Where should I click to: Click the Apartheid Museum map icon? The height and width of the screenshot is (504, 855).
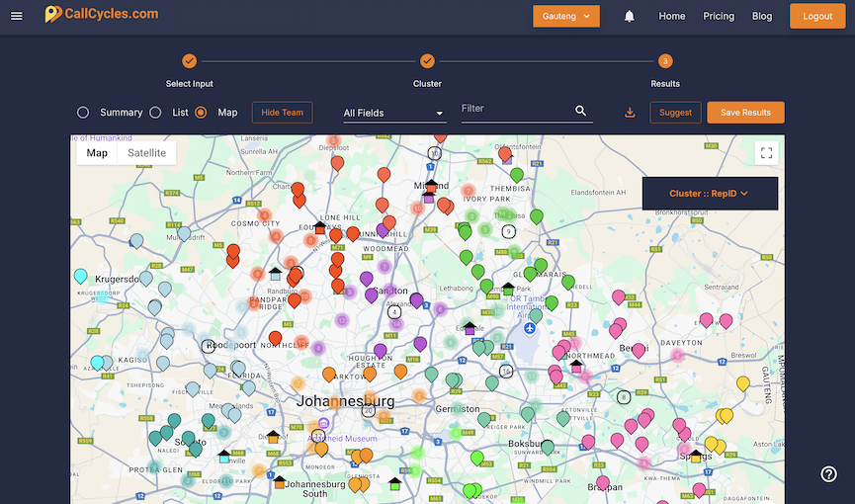323,423
